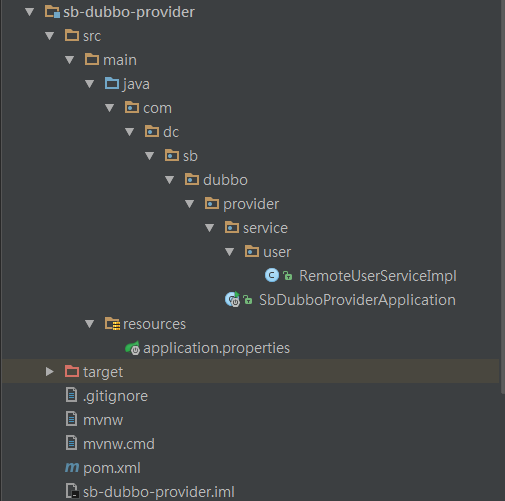Select the mvnw file name
Image resolution: width=505 pixels, height=501 pixels.
[x=103, y=420]
